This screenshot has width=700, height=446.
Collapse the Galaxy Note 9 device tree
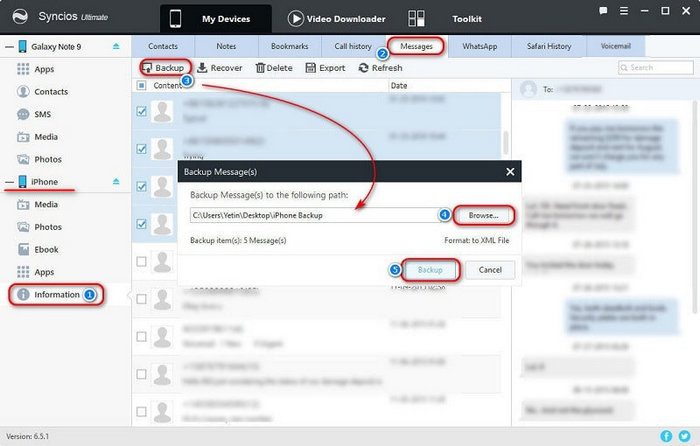[9, 47]
